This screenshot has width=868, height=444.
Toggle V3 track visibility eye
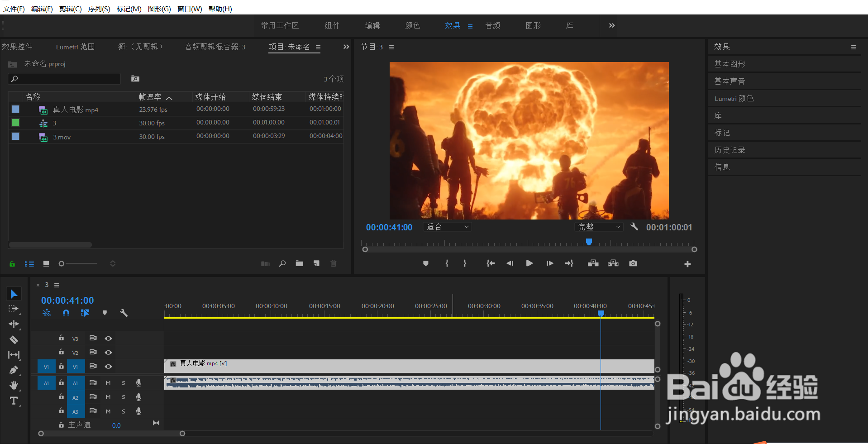(x=108, y=338)
